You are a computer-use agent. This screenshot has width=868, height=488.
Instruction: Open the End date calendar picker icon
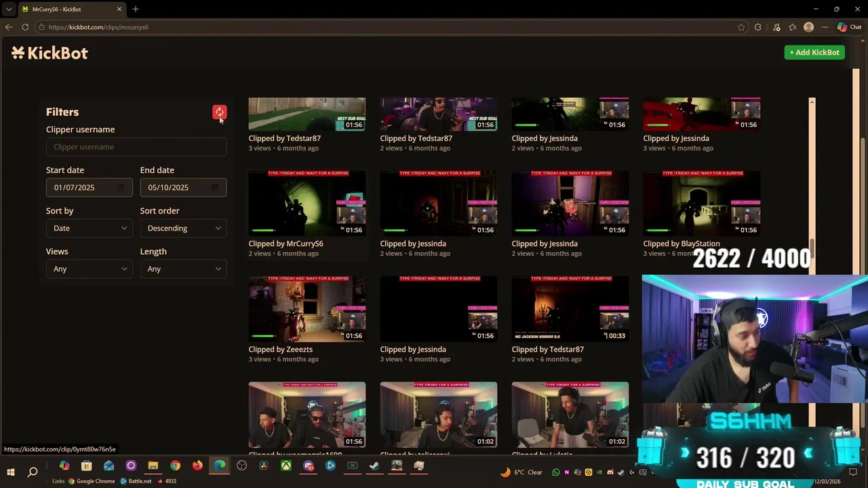pos(214,187)
